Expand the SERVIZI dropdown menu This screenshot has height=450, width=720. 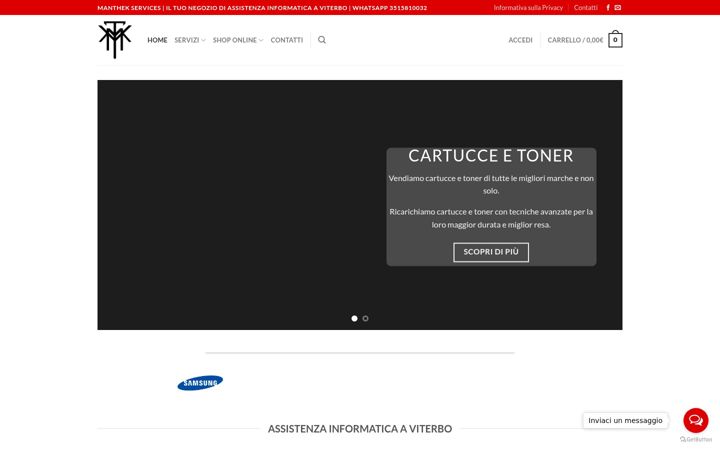point(190,40)
